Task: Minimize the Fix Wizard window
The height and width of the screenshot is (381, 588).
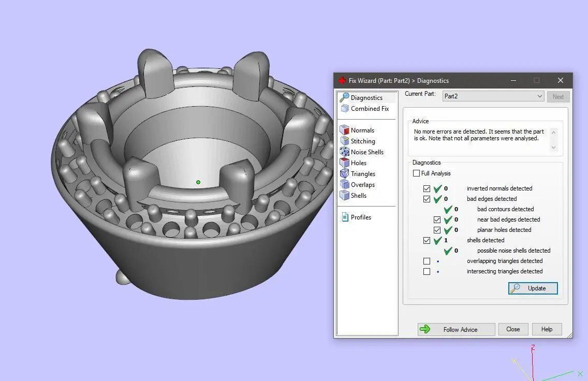Action: point(513,80)
